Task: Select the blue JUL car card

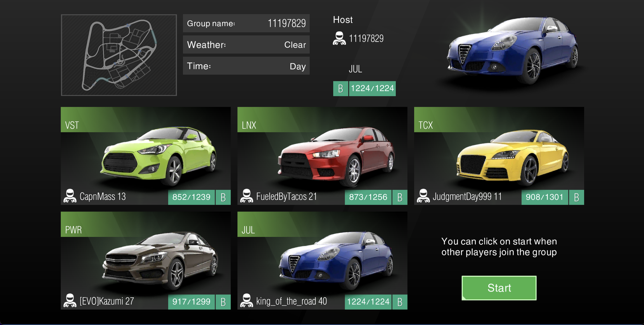Action: pos(322,260)
